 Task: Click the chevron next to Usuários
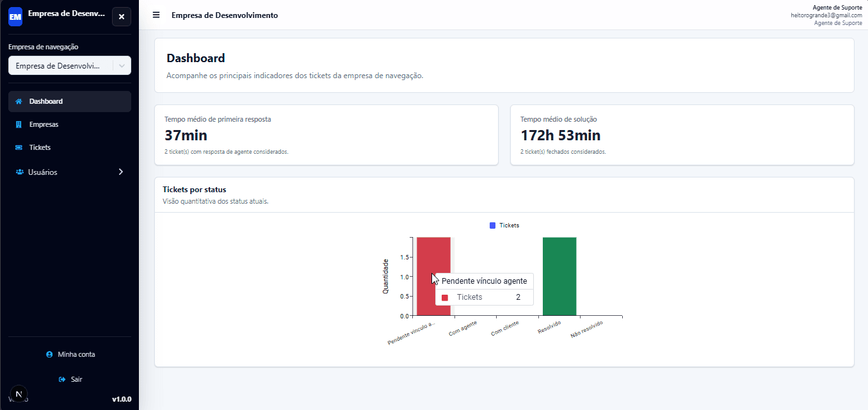(x=121, y=172)
